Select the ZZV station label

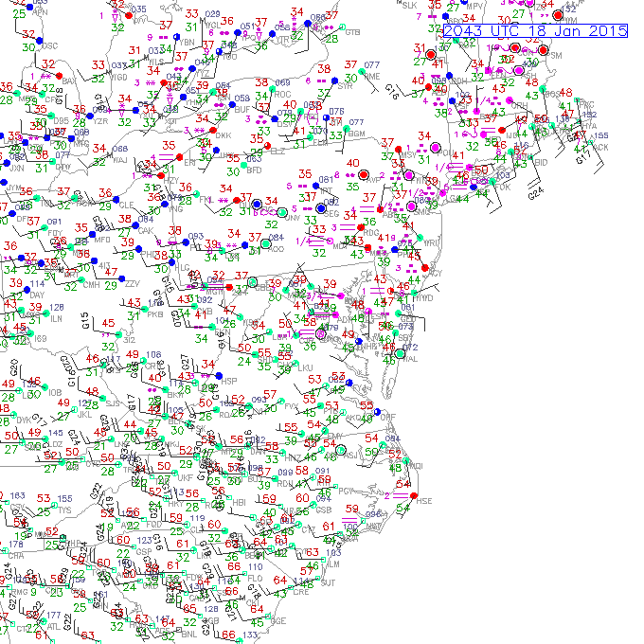pos(133,284)
